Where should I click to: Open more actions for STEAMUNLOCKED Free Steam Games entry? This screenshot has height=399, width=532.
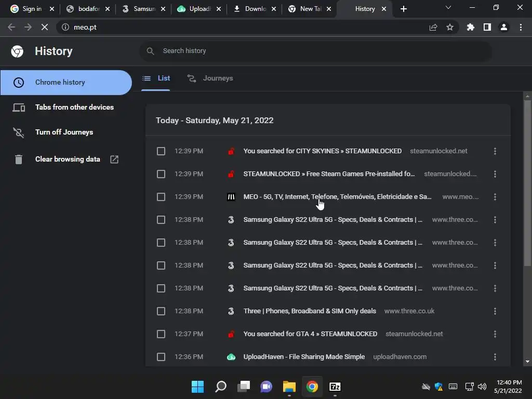(x=495, y=174)
